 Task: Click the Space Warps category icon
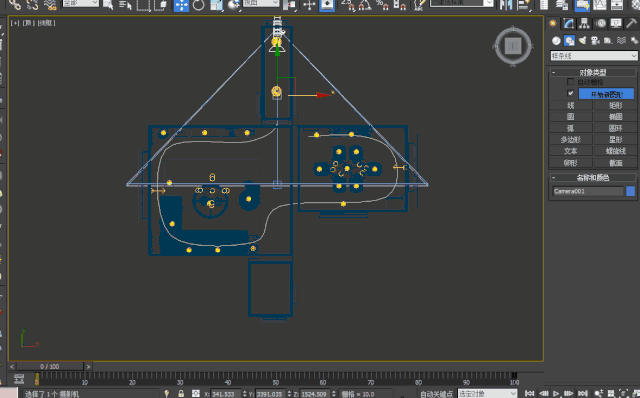point(621,40)
